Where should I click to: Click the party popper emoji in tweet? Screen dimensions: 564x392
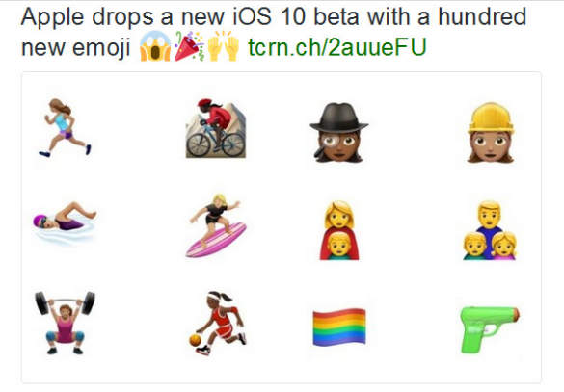189,46
